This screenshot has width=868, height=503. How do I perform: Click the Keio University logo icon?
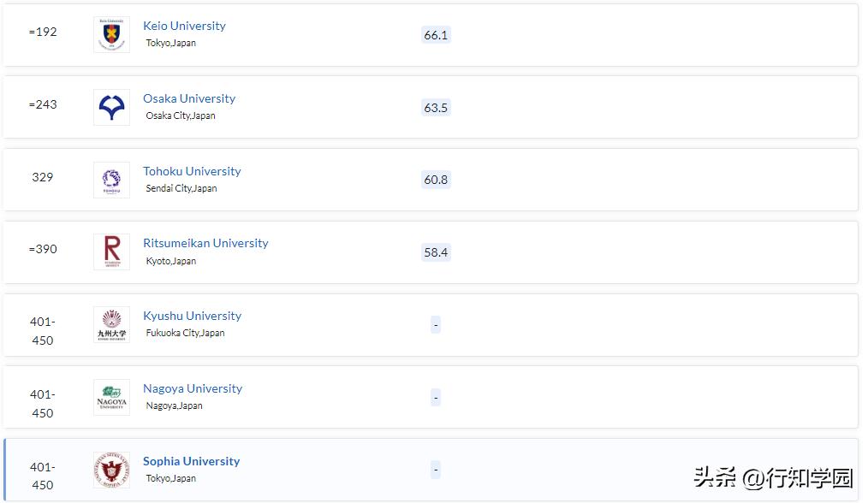click(111, 34)
